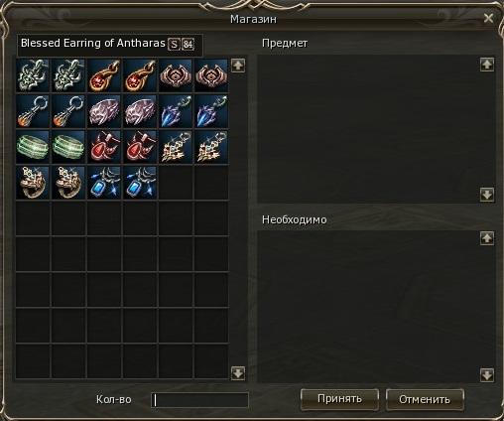The width and height of the screenshot is (504, 421).
Task: Click the Предмет panel scroll down arrow
Action: [487, 195]
